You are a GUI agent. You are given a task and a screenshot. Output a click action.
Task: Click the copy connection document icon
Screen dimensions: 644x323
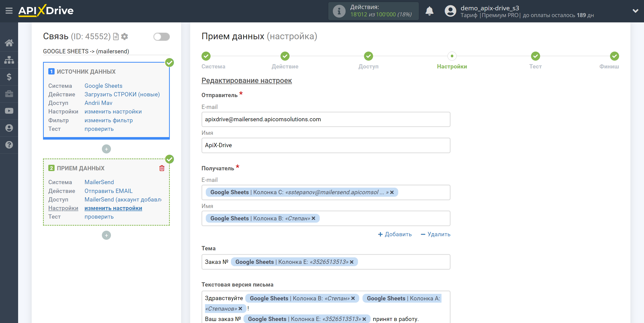(x=116, y=37)
